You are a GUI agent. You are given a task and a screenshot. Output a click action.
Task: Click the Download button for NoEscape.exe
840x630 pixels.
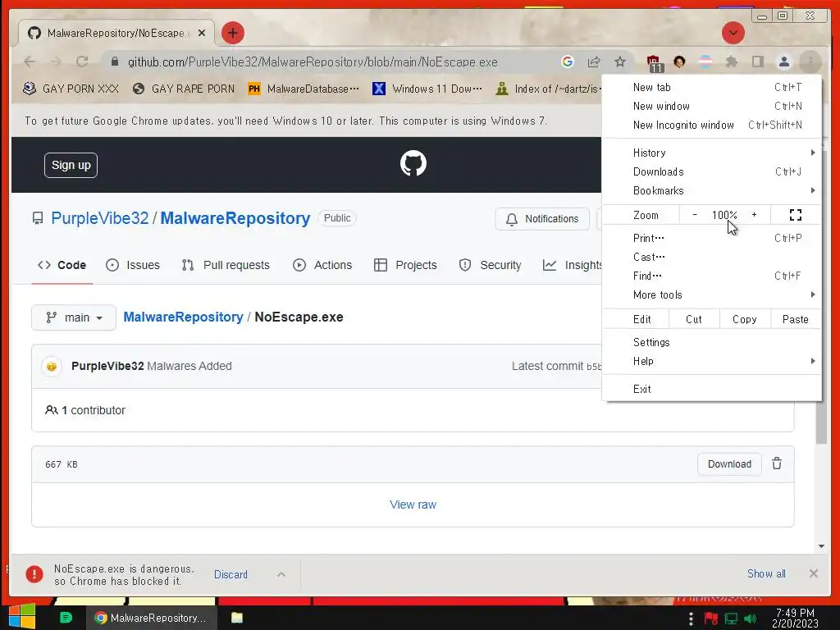coord(729,464)
